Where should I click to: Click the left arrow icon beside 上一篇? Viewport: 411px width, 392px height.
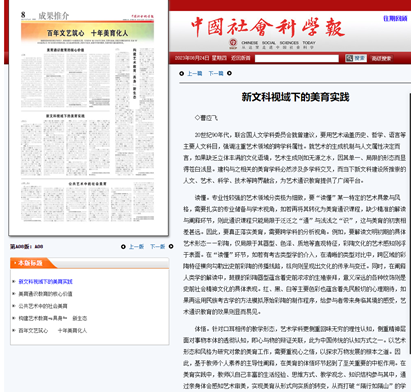[181, 73]
